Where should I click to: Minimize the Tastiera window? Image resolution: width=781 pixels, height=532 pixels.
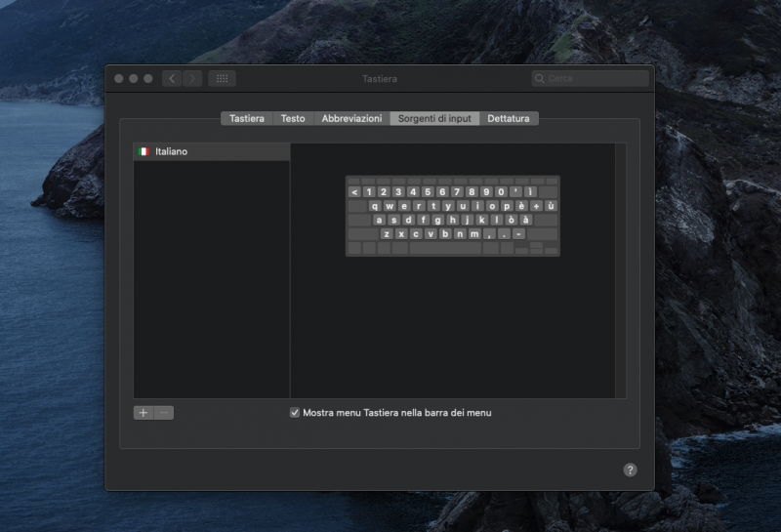[x=134, y=78]
